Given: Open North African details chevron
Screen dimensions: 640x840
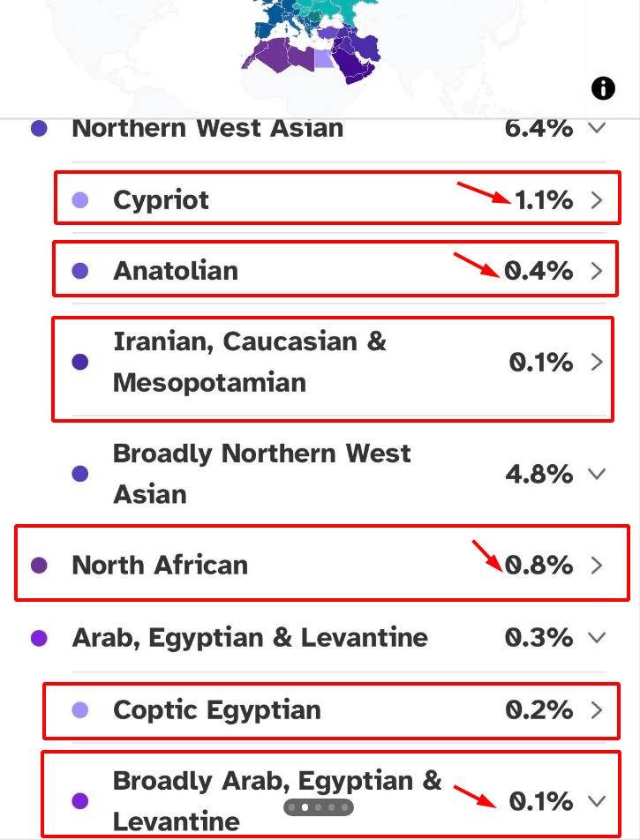Looking at the screenshot, I should (597, 565).
